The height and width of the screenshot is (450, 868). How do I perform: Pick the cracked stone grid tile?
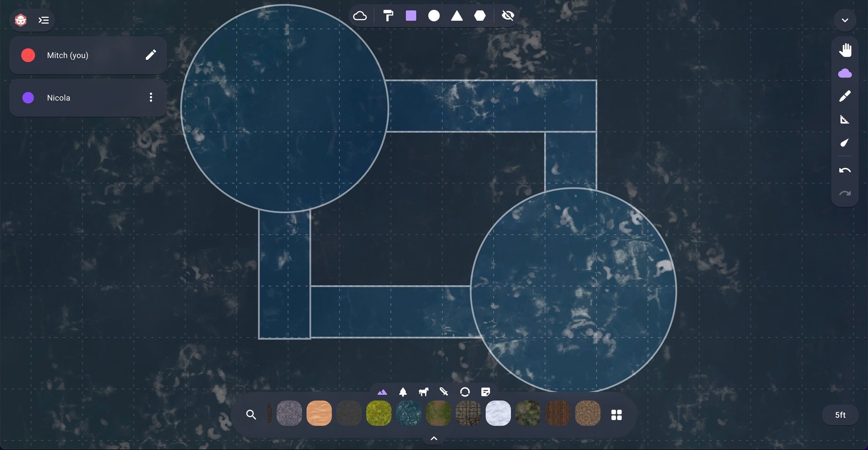tap(468, 413)
